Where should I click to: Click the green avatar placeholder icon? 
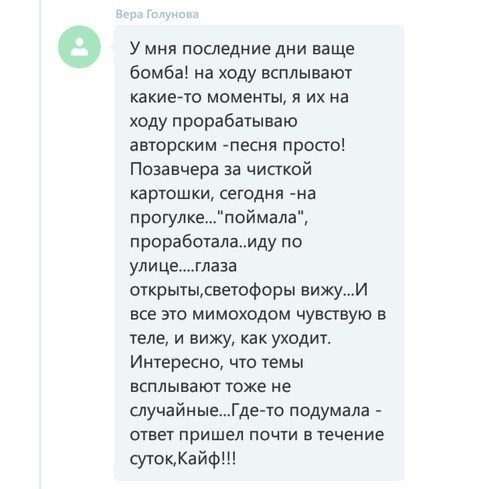point(79,47)
